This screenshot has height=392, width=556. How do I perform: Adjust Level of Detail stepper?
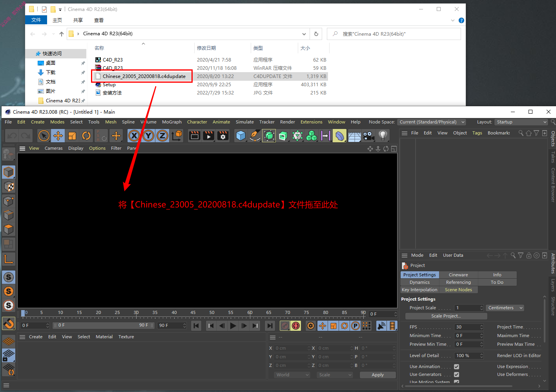(481, 356)
